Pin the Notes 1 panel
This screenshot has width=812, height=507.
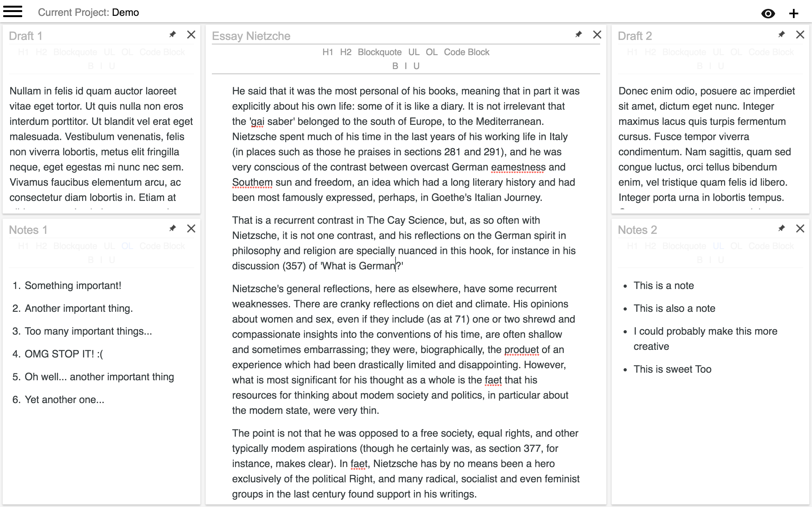(x=173, y=228)
